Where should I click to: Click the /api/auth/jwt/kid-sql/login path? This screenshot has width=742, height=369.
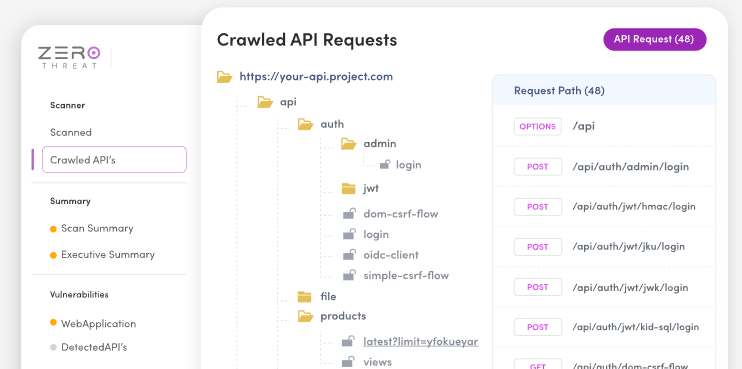click(636, 327)
